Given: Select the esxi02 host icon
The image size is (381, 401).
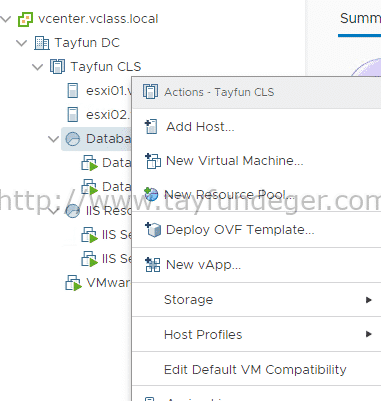Looking at the screenshot, I should 73,114.
